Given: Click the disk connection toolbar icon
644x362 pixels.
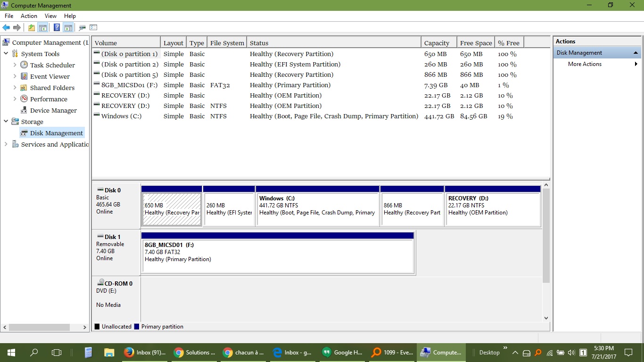Looking at the screenshot, I should point(83,28).
